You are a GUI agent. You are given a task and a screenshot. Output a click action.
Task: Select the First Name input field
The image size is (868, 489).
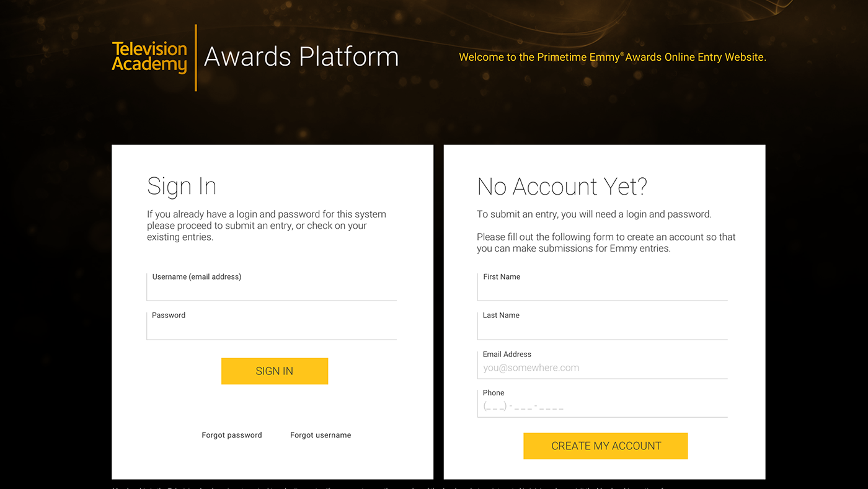tap(603, 287)
